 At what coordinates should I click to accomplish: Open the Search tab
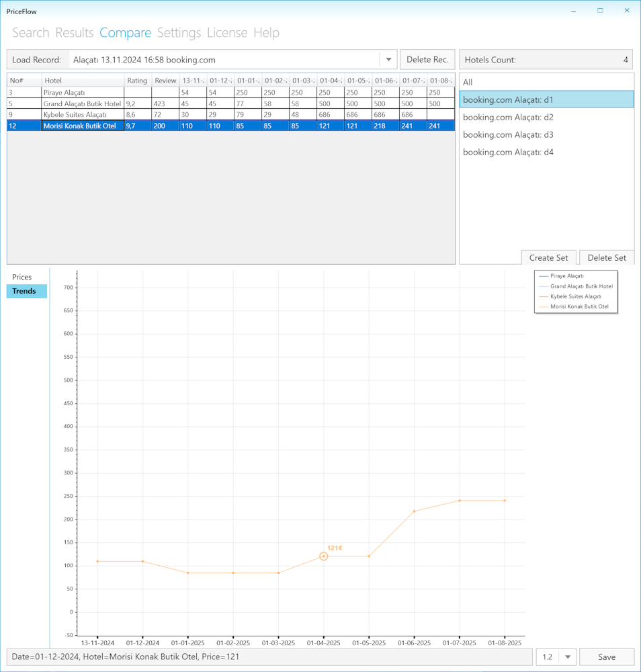30,32
